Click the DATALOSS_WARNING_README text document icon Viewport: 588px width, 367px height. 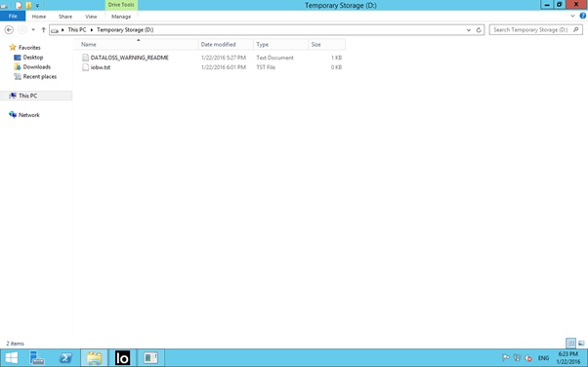point(86,58)
